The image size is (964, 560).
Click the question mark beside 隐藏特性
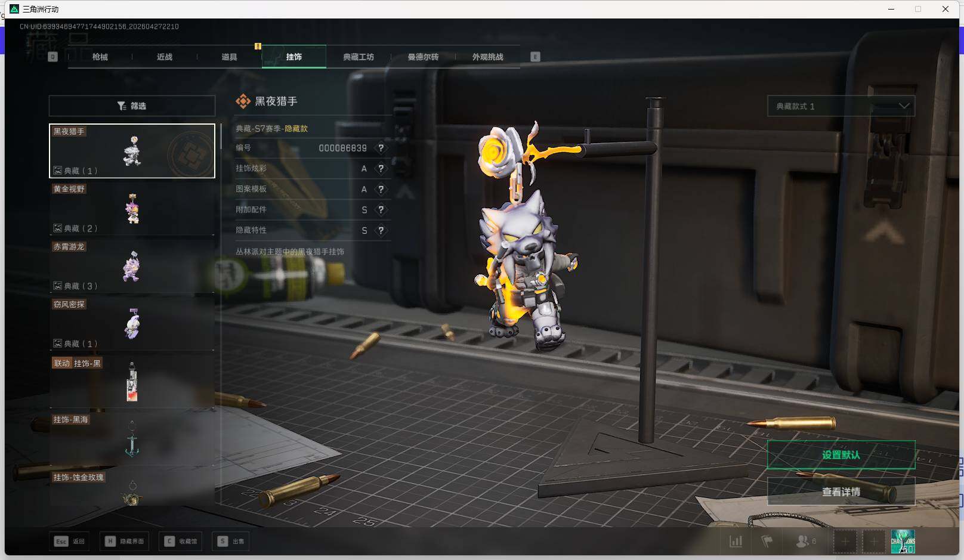pos(381,230)
